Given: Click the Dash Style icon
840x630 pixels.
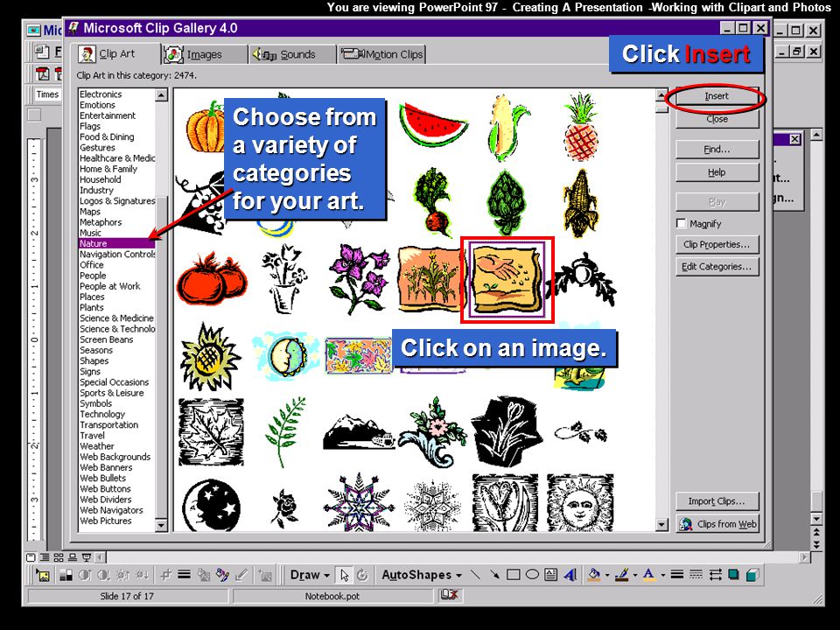Looking at the screenshot, I should coord(696,575).
